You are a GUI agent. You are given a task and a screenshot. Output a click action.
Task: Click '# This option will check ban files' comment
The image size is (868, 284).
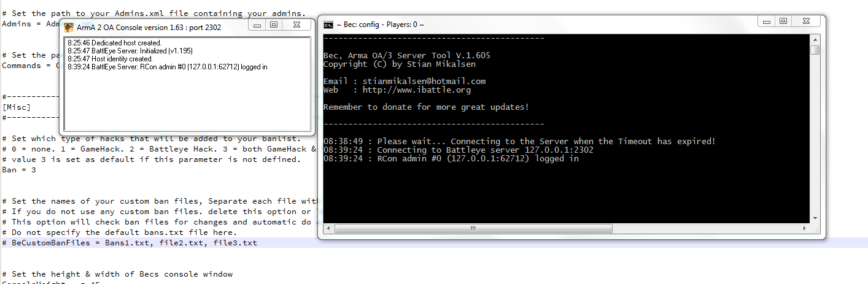[160, 222]
